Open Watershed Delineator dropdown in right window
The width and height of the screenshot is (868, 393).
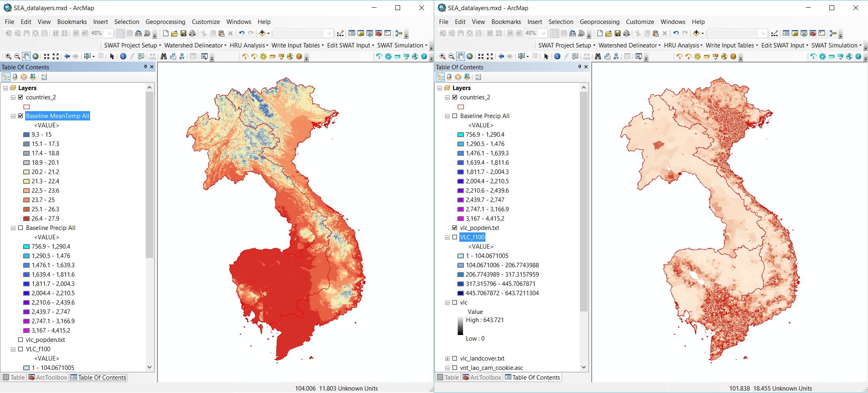[629, 45]
